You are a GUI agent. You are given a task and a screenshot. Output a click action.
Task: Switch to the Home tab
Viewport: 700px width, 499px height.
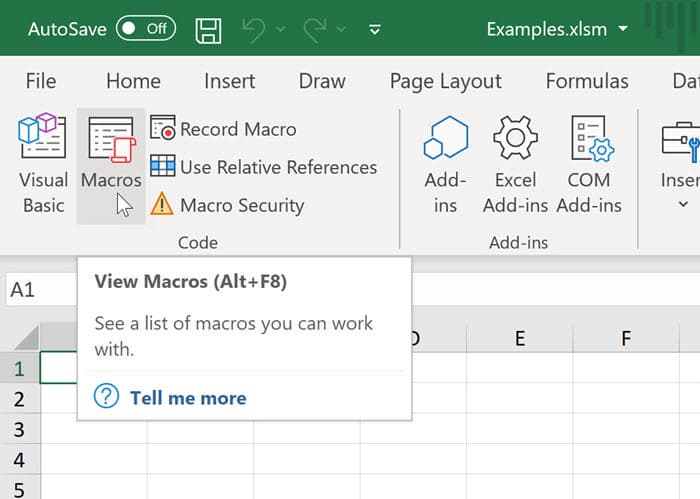coord(133,81)
